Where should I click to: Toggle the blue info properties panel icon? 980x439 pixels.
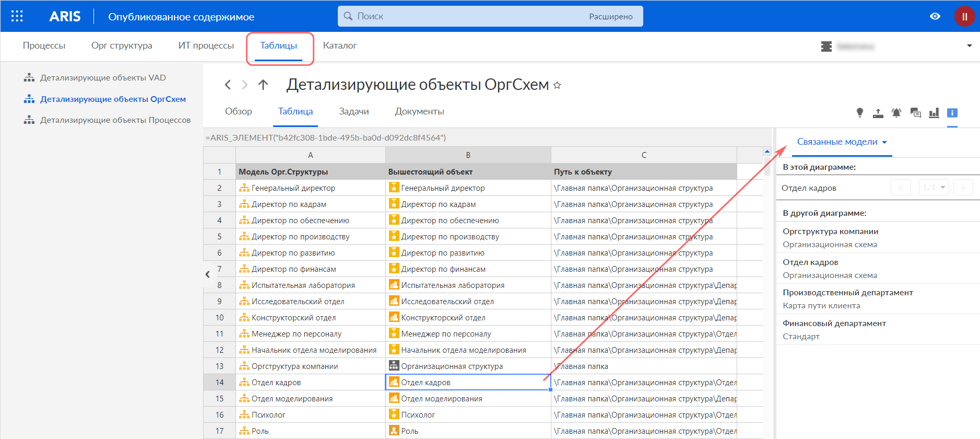click(x=952, y=113)
